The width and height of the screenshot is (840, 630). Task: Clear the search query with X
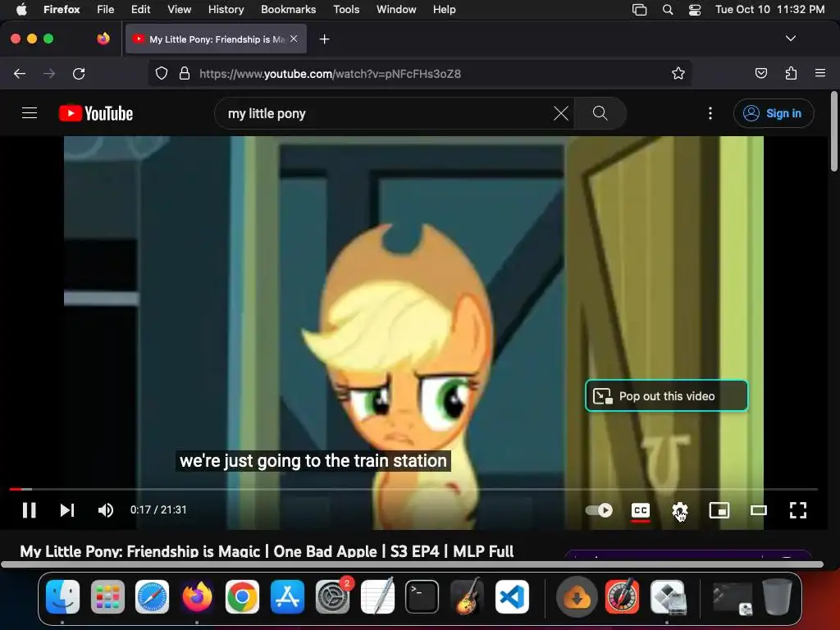[x=561, y=113]
